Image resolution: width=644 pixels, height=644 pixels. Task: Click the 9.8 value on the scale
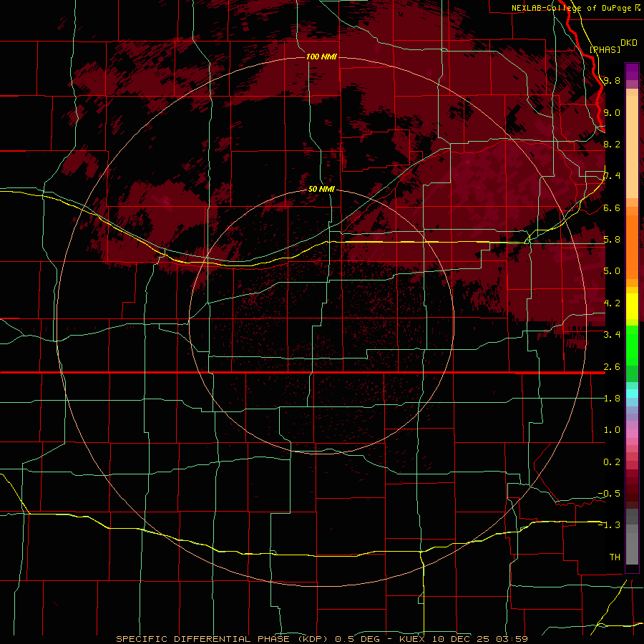pos(612,81)
